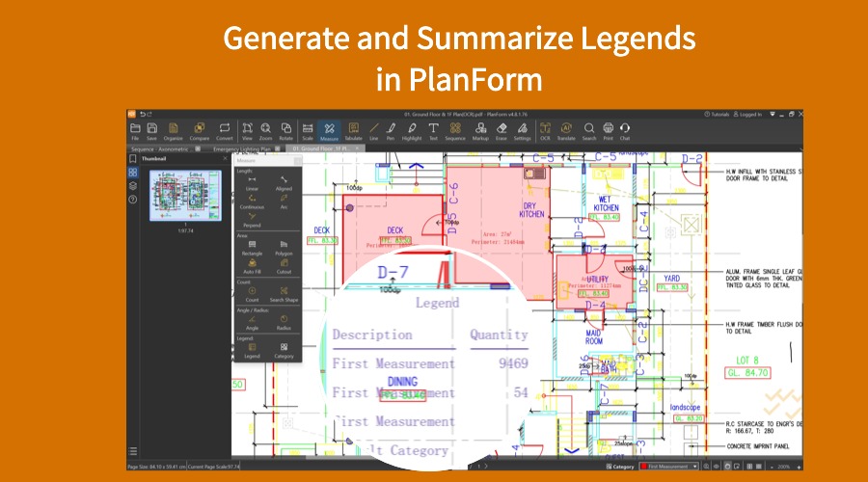This screenshot has width=868, height=482.
Task: Select Rectangle area tool
Action: click(x=252, y=248)
